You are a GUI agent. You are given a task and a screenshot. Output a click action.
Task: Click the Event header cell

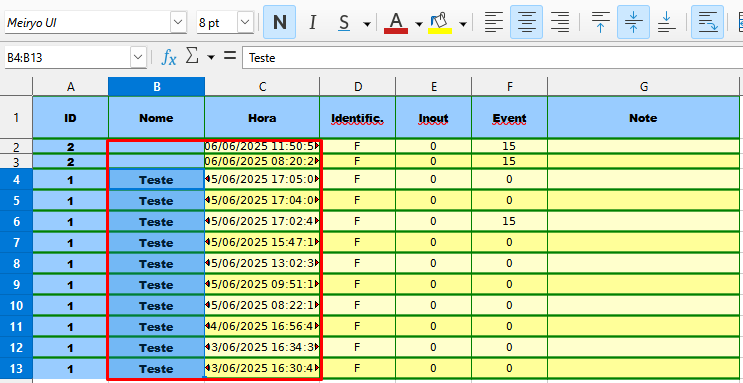509,118
